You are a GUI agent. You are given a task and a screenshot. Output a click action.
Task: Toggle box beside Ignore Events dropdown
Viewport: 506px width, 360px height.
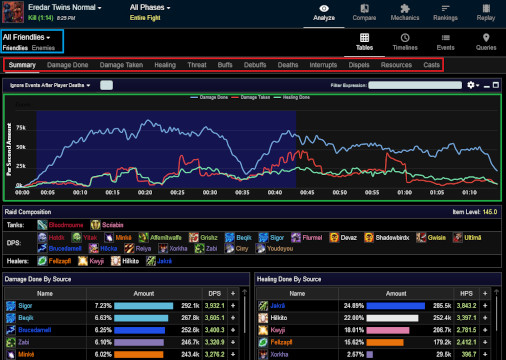coord(106,85)
